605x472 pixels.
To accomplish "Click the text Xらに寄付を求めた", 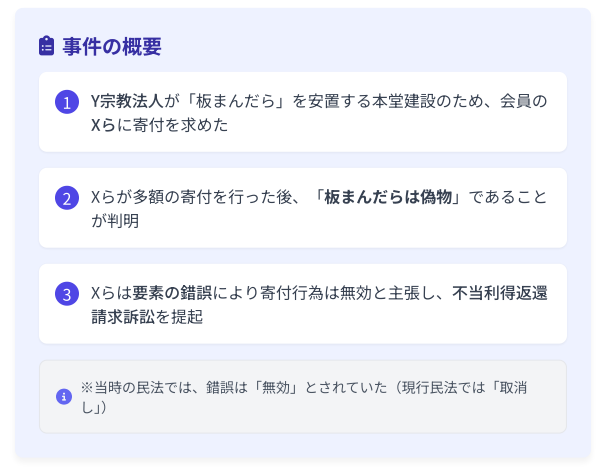I will (x=159, y=125).
